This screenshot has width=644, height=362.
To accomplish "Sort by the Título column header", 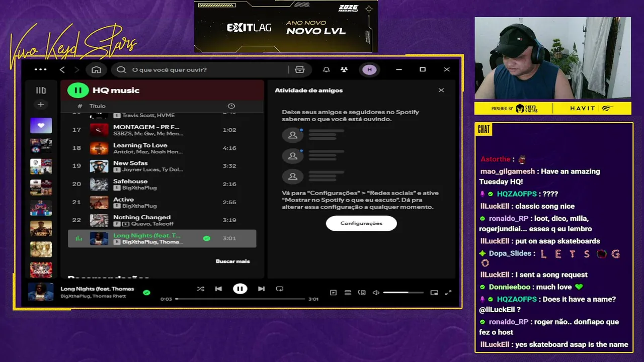I will point(98,106).
